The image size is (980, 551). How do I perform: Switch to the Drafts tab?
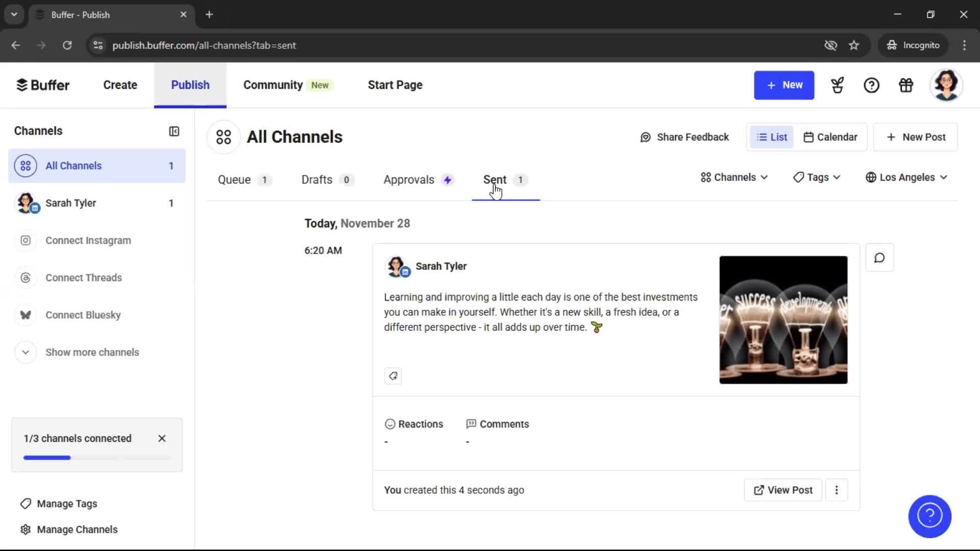316,180
